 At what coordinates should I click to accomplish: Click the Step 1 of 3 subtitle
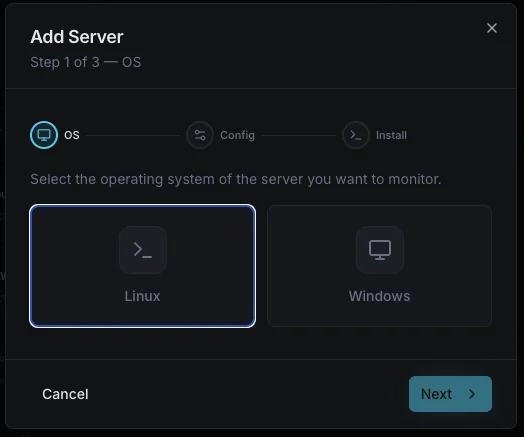[86, 62]
